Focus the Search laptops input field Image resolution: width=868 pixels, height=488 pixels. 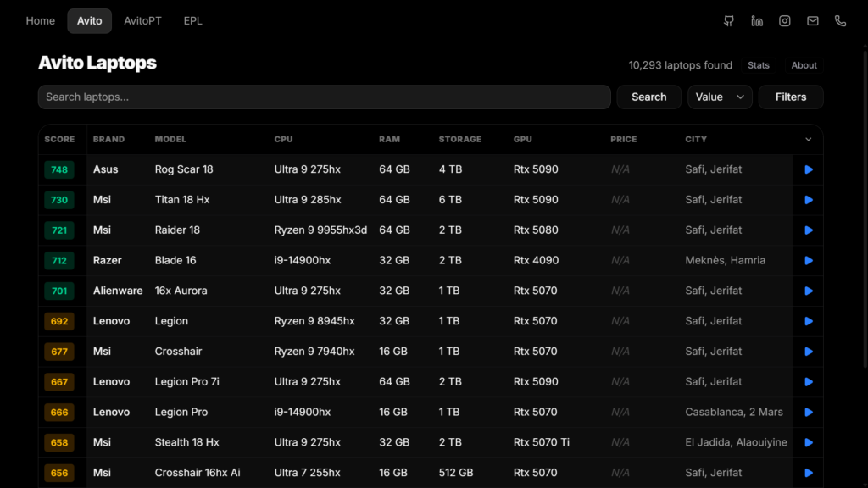click(x=325, y=97)
